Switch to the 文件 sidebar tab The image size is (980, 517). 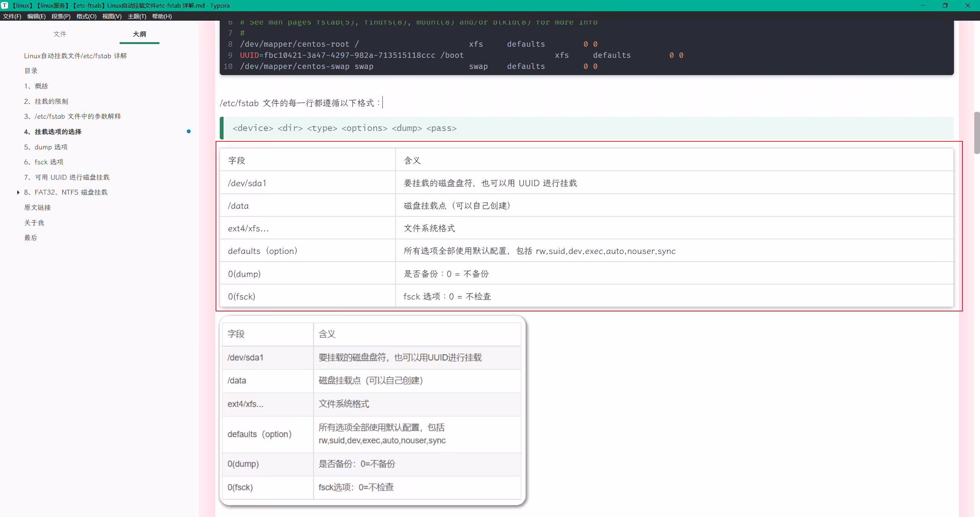pyautogui.click(x=60, y=34)
